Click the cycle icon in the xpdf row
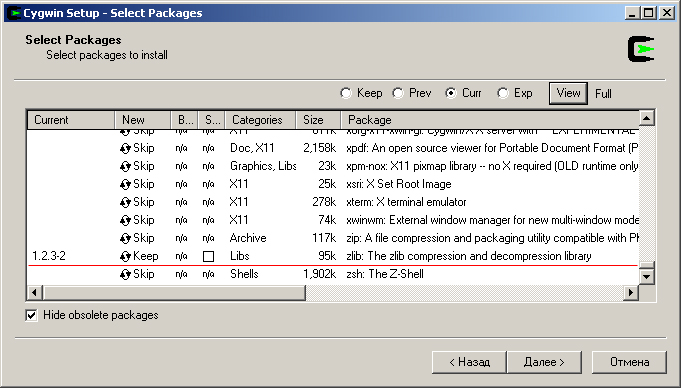This screenshot has height=388, width=681. coord(125,149)
